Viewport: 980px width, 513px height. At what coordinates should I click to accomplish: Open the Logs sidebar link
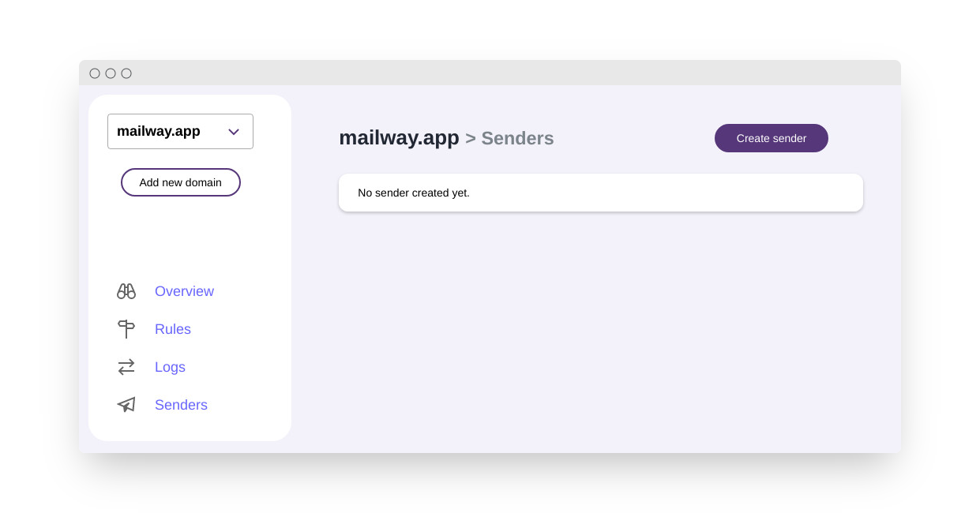point(170,367)
